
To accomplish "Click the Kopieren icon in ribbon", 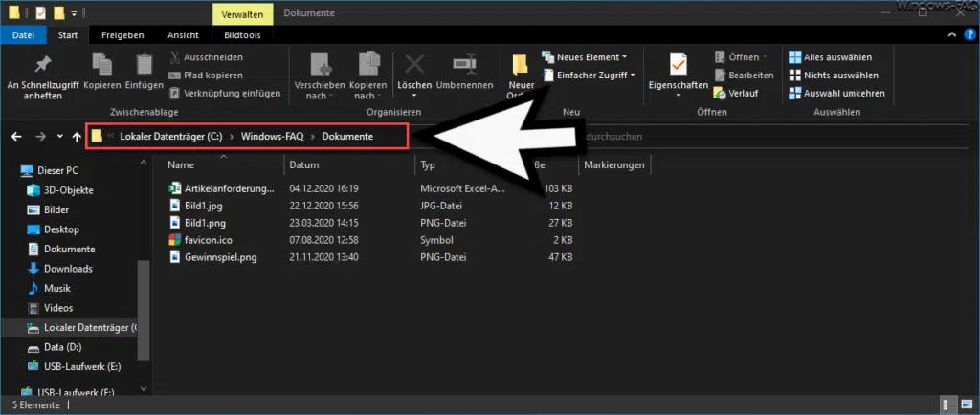I will [101, 73].
